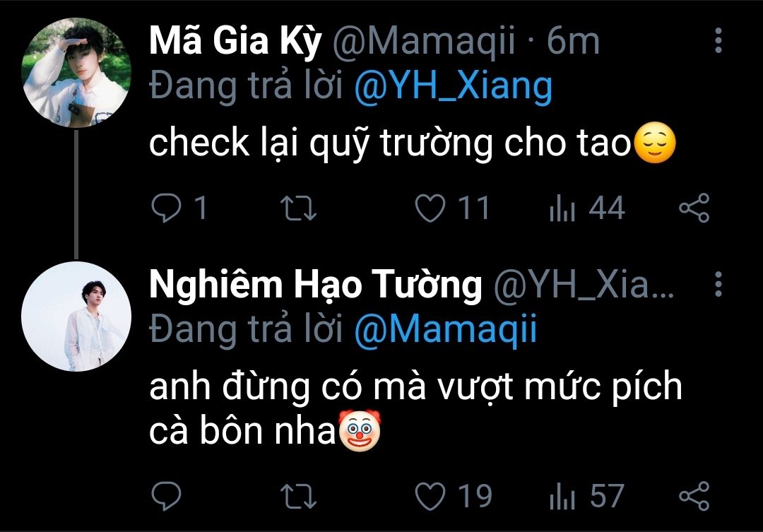
Task: Reply to Mã Gia Kỳ's tweet
Action: tap(167, 208)
